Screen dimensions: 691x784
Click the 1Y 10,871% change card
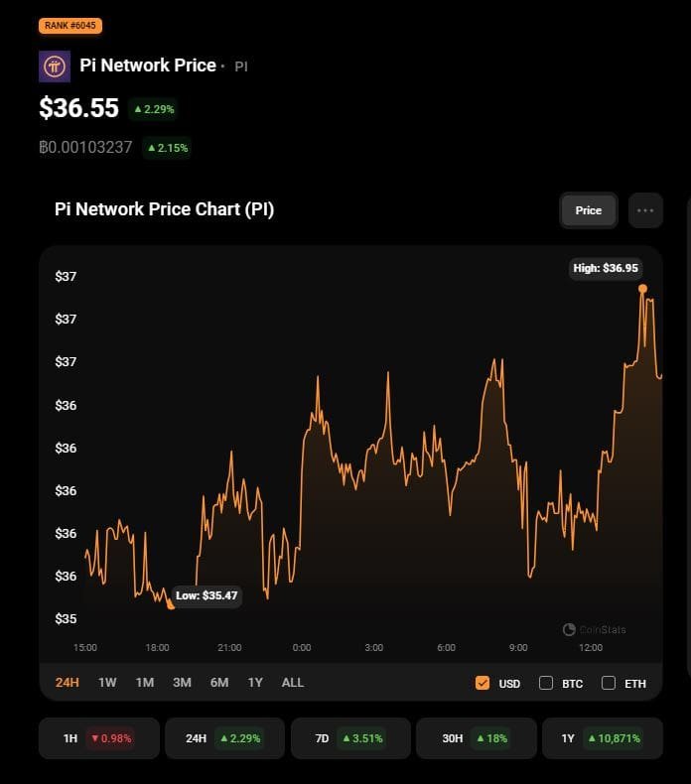[602, 738]
